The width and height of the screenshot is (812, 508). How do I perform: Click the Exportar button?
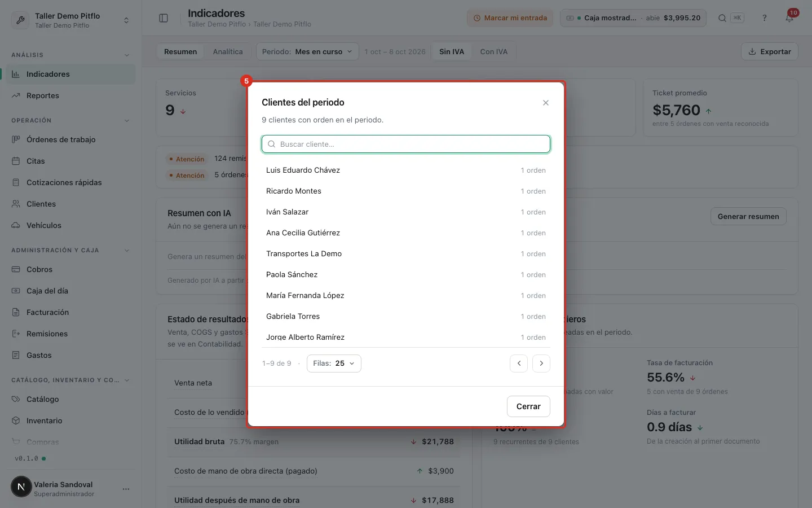(x=770, y=51)
